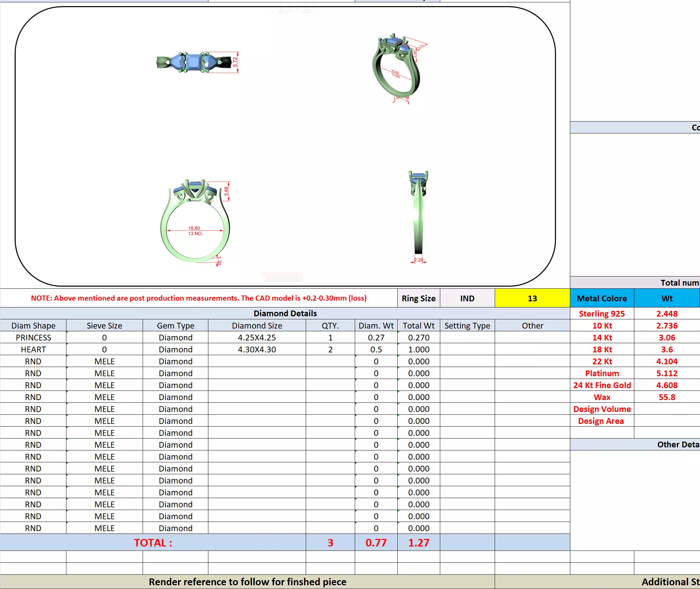Screen dimensions: 700x589
Task: Select the Sterling 925 metal row label
Action: coord(602,314)
